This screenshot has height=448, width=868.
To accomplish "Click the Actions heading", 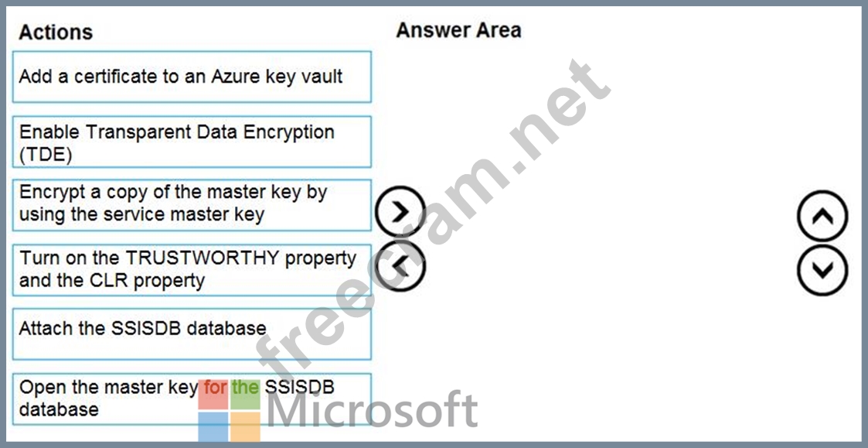I will point(56,32).
